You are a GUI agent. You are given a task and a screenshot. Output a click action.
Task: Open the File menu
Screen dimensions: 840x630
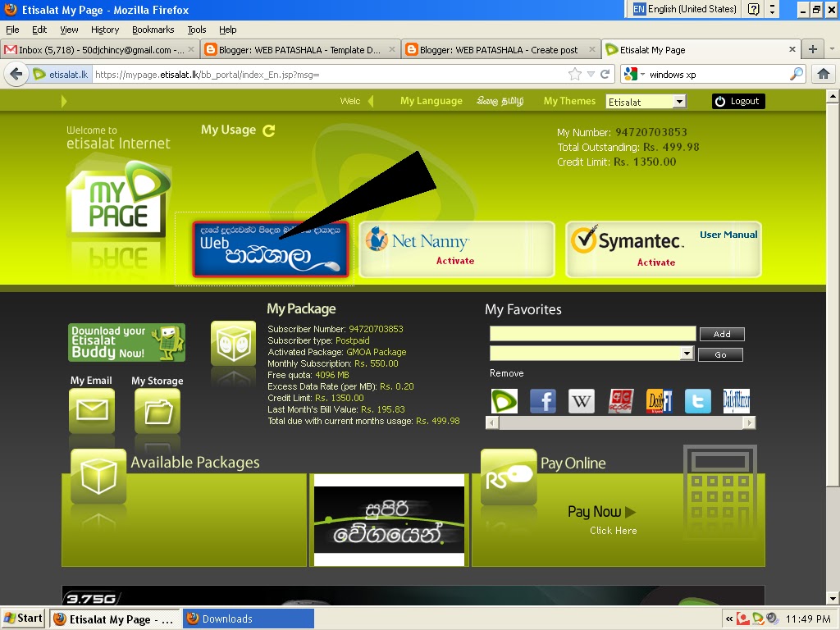coord(11,30)
